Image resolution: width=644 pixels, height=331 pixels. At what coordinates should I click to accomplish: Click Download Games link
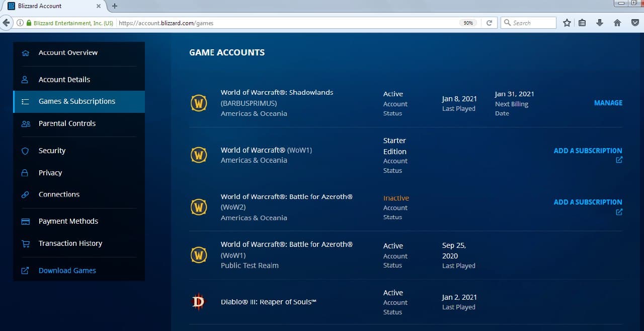pyautogui.click(x=67, y=271)
